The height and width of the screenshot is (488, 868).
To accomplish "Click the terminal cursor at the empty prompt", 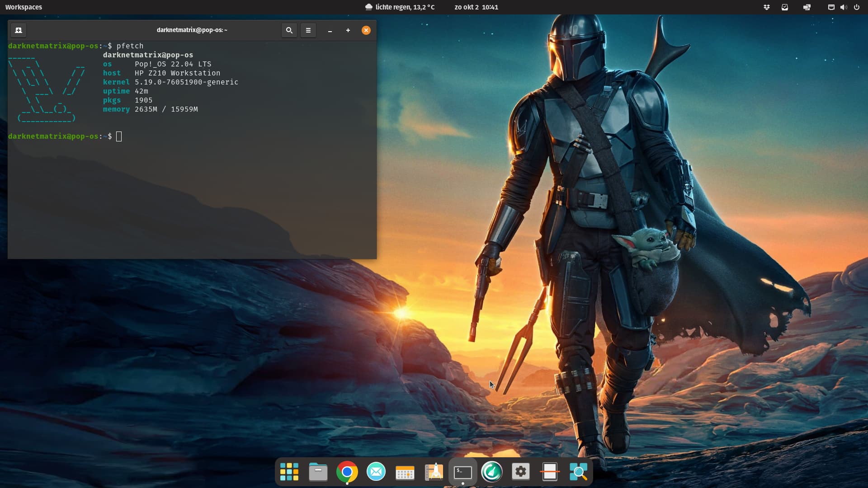I will (x=119, y=136).
